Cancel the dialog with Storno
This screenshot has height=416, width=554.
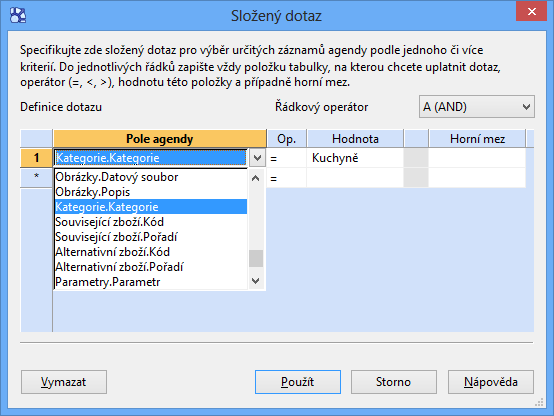[x=394, y=382]
